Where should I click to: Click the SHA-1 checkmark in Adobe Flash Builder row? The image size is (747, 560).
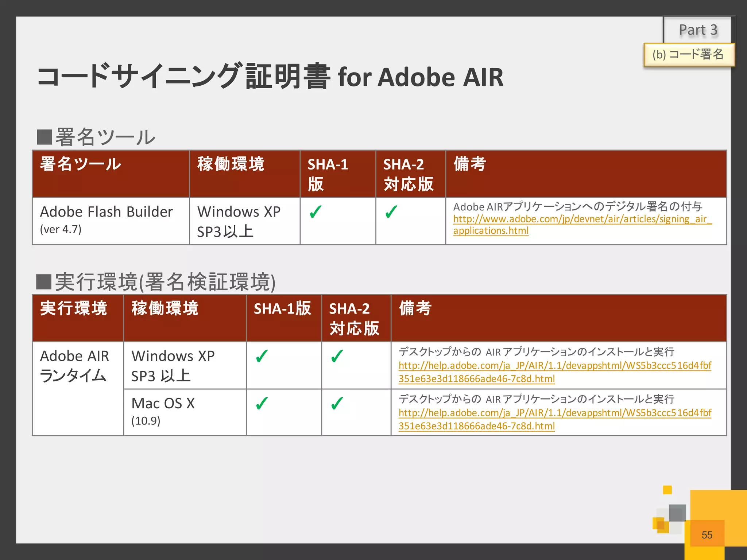coord(316,211)
